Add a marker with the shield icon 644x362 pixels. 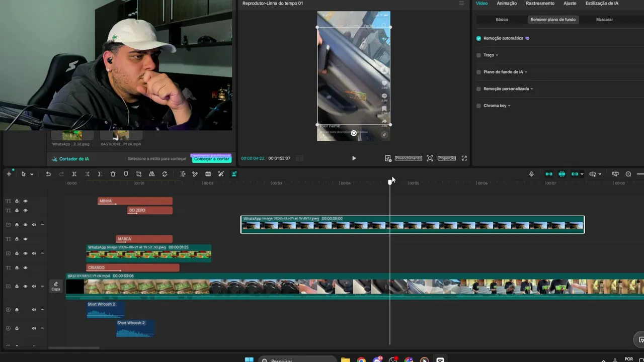(x=126, y=174)
